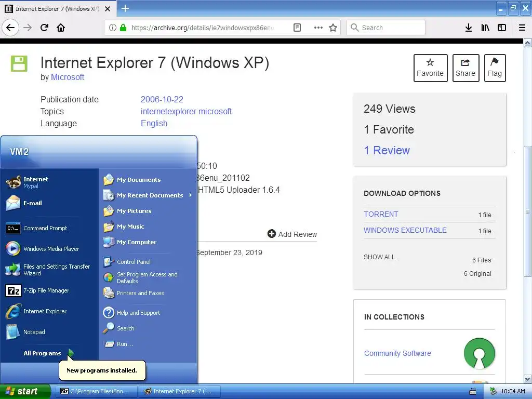532x399 pixels.
Task: Expand SHOW ALL download files
Action: pyautogui.click(x=379, y=257)
